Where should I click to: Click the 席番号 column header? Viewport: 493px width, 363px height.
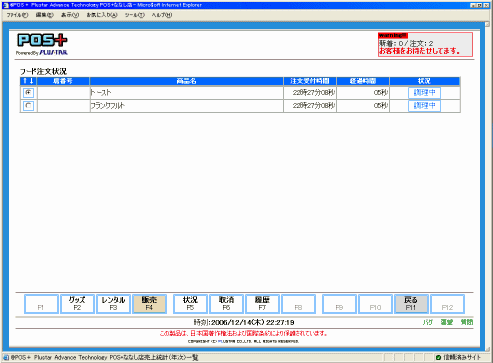[63, 81]
